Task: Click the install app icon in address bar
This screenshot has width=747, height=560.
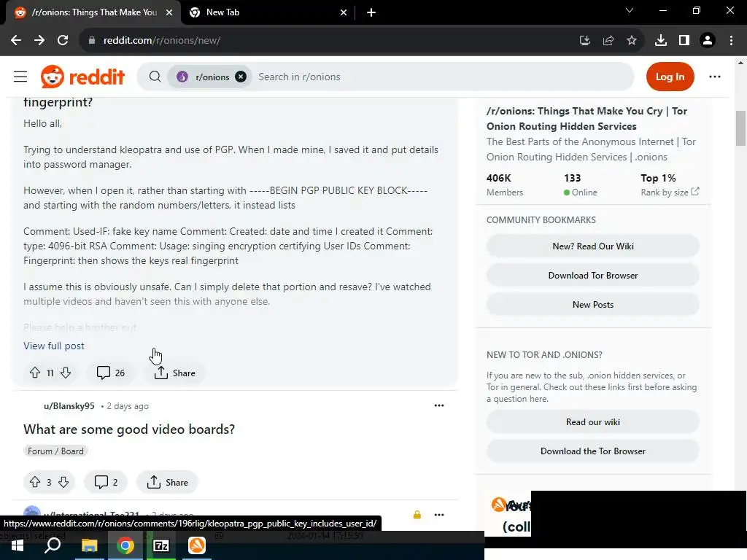Action: tap(585, 41)
